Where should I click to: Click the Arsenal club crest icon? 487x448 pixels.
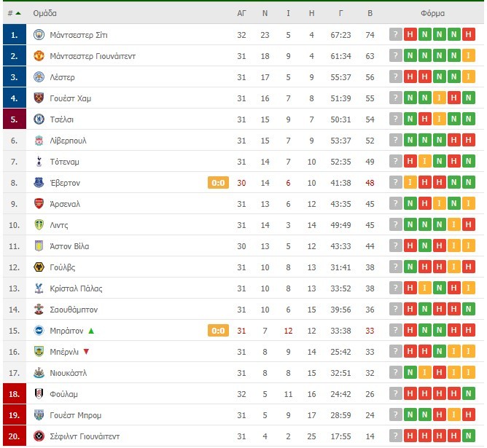pyautogui.click(x=39, y=203)
